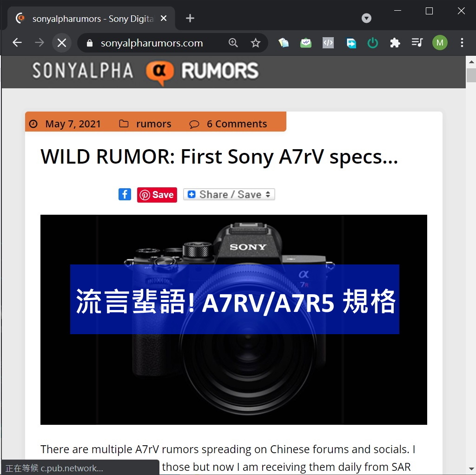476x475 pixels.
Task: Stop loading the page
Action: coord(62,43)
